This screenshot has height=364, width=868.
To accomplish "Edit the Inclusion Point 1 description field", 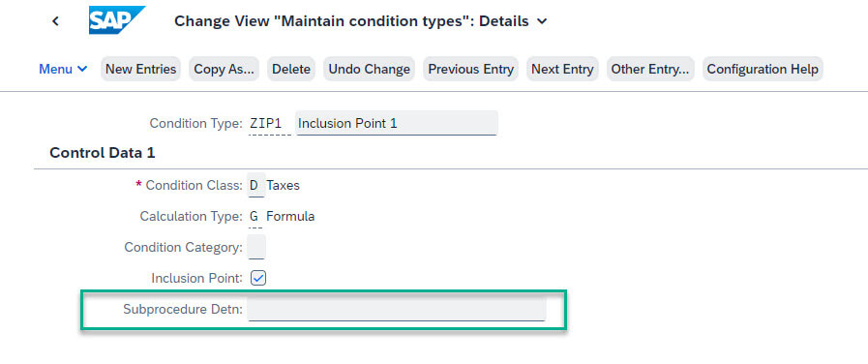I will tap(397, 123).
